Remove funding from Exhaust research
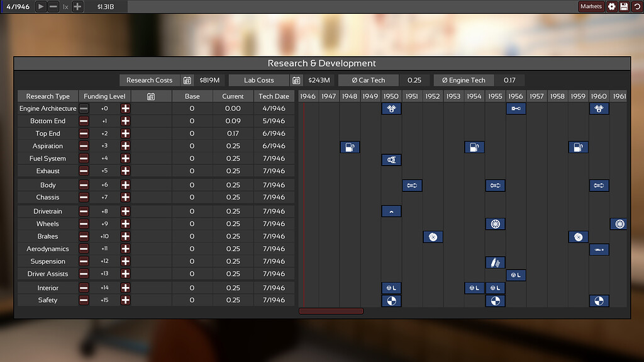This screenshot has width=644, height=362. [84, 171]
